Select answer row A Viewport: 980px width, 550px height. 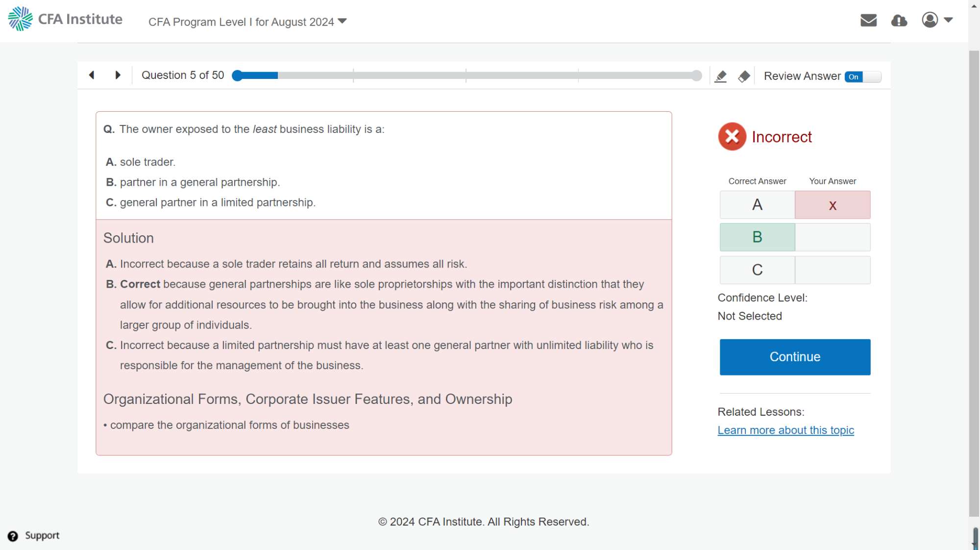[757, 205]
